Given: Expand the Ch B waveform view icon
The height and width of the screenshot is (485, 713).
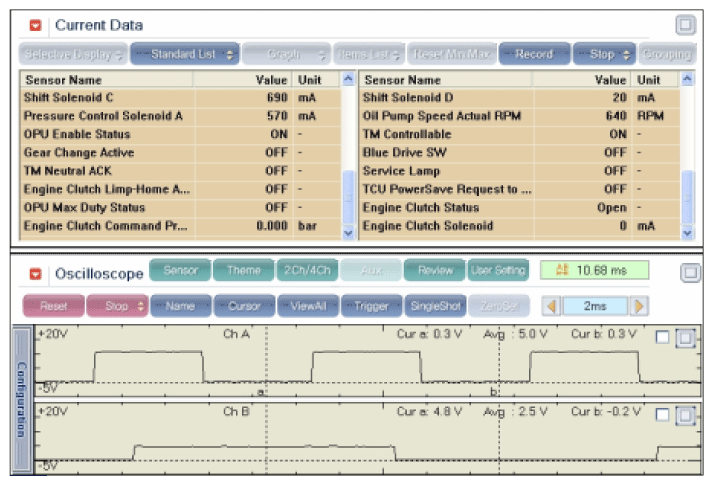Looking at the screenshot, I should point(685,415).
